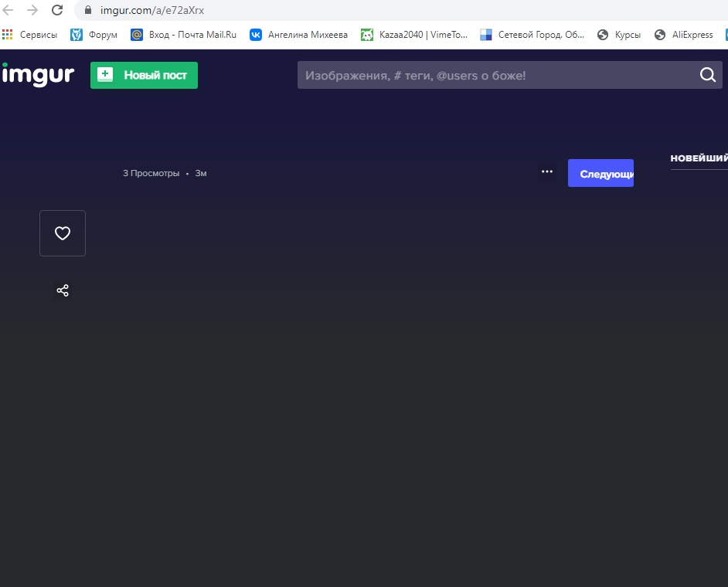728x587 pixels.
Task: Toggle the heart favorite button
Action: pyautogui.click(x=63, y=233)
